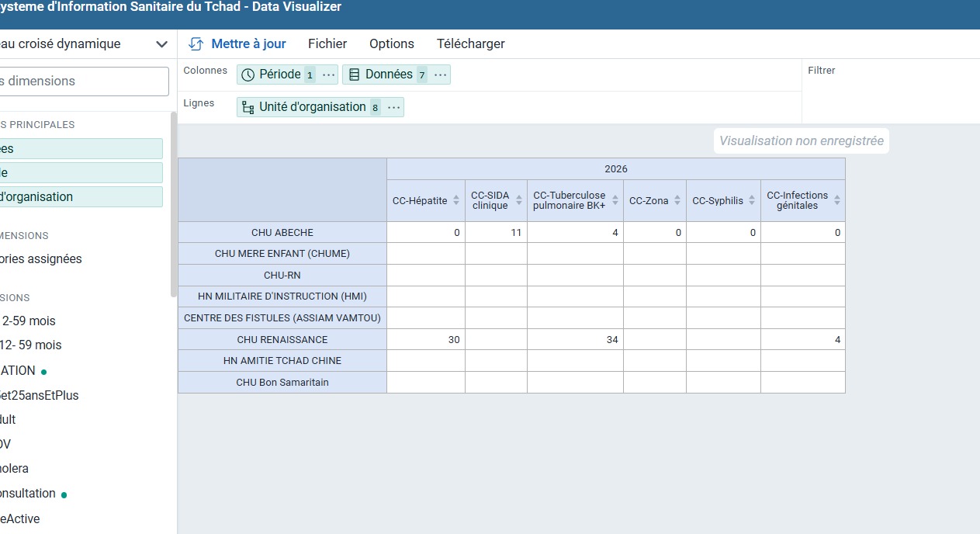The height and width of the screenshot is (534, 980).
Task: Sort by CC-Tuberculose pulmonaire BK+ arrows
Action: 615,201
